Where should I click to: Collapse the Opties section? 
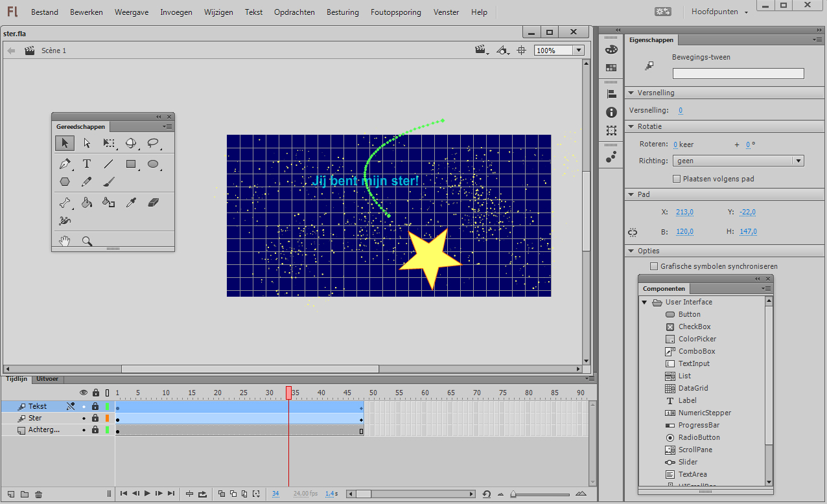631,251
